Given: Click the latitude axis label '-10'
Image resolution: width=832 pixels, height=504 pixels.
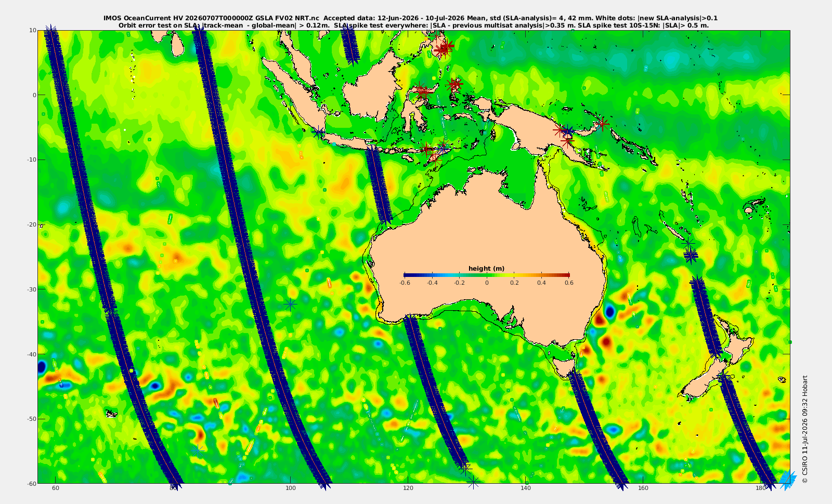Looking at the screenshot, I should [32, 160].
